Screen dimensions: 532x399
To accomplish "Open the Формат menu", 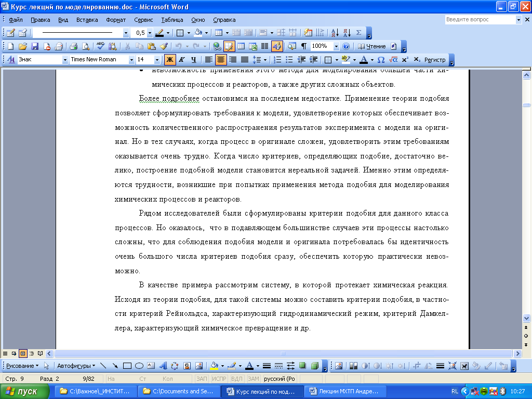I will coord(116,20).
